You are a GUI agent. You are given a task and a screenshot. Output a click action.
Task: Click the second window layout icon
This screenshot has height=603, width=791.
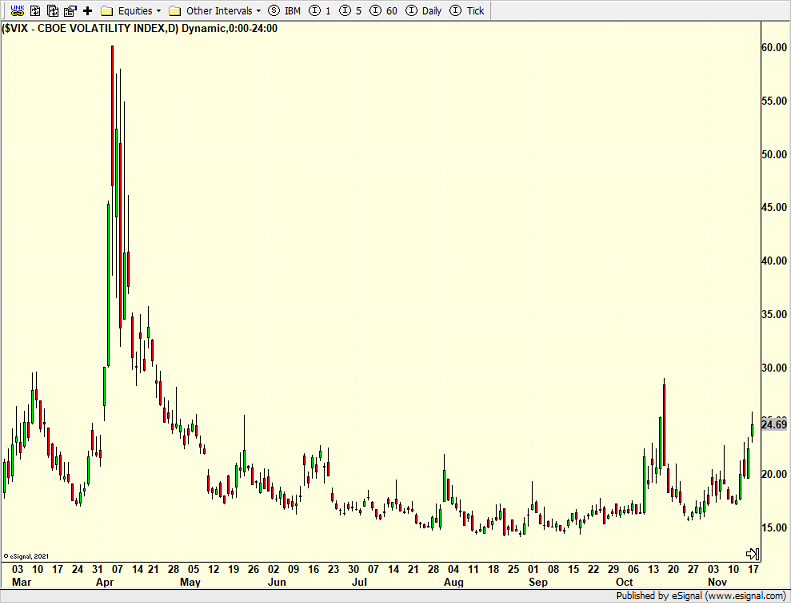(x=52, y=10)
